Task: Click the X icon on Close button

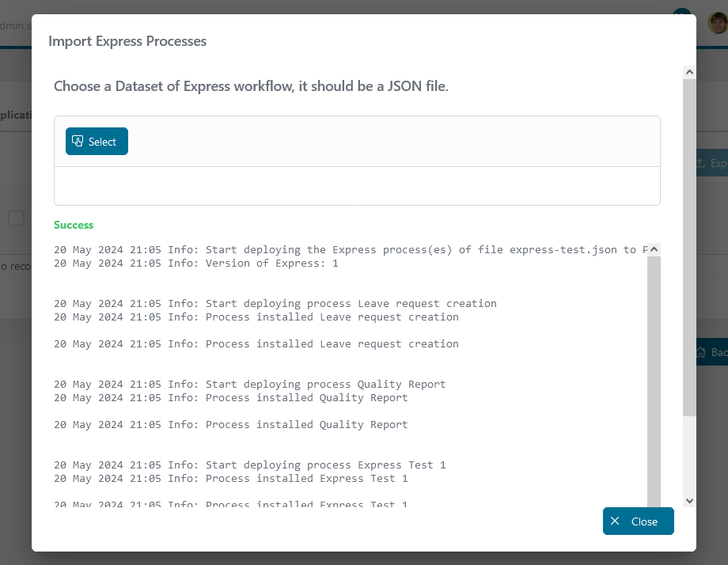Action: tap(615, 521)
